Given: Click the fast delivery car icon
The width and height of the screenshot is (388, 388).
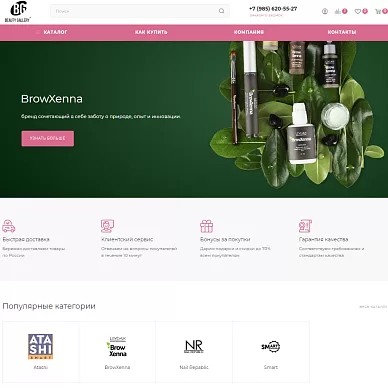Looking at the screenshot, I should 9,226.
